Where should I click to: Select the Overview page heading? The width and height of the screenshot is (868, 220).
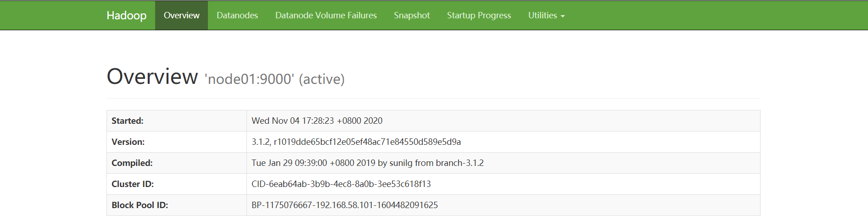pyautogui.click(x=152, y=76)
